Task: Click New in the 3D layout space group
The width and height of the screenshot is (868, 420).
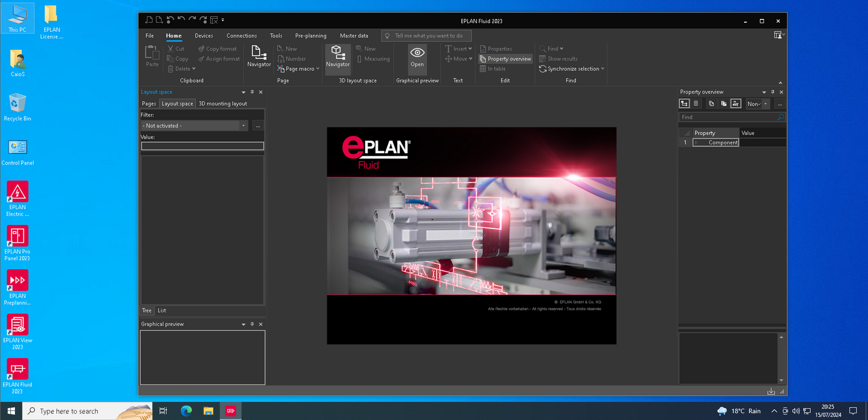Action: pyautogui.click(x=366, y=49)
